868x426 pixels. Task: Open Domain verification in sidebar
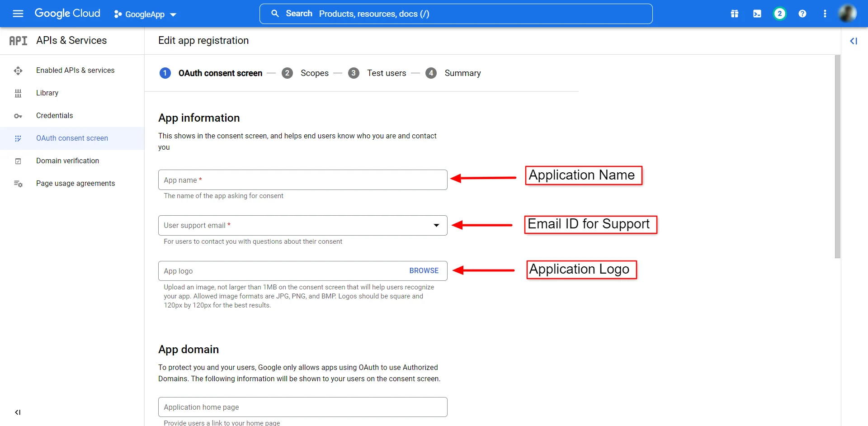tap(67, 161)
